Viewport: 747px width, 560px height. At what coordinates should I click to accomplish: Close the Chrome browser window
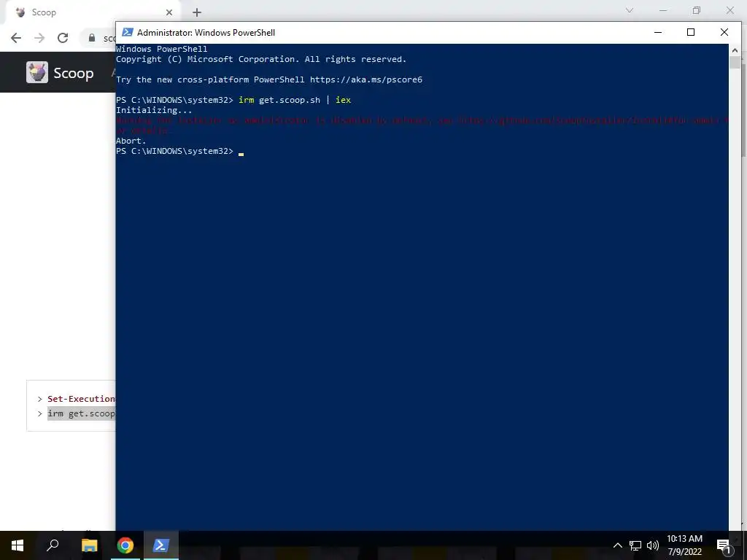tap(729, 10)
